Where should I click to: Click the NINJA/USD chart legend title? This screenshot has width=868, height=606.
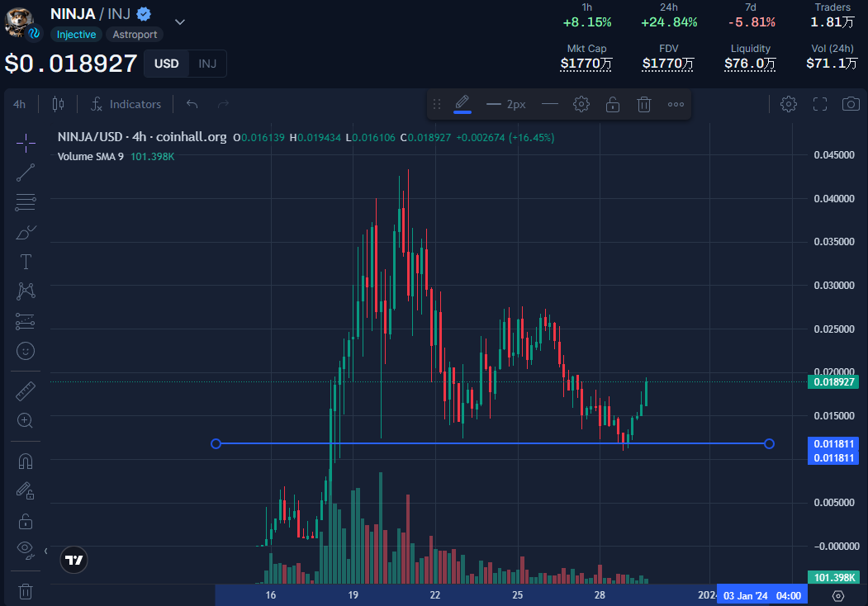pyautogui.click(x=142, y=137)
